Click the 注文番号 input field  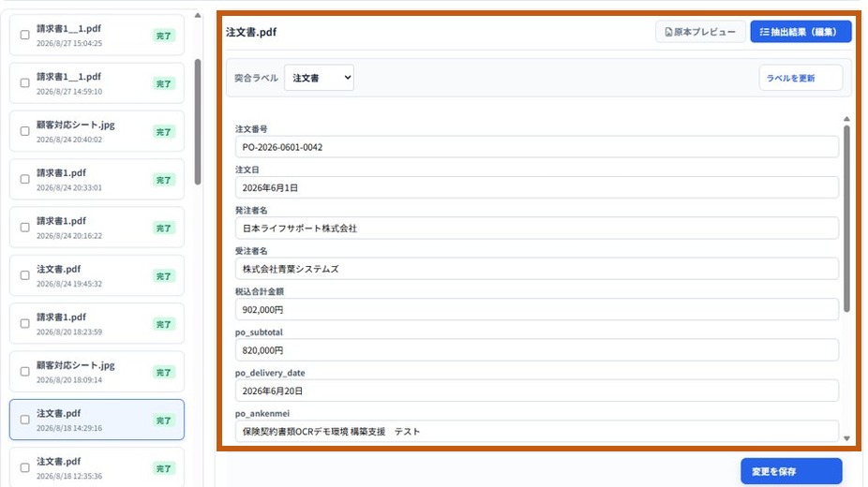pyautogui.click(x=536, y=147)
